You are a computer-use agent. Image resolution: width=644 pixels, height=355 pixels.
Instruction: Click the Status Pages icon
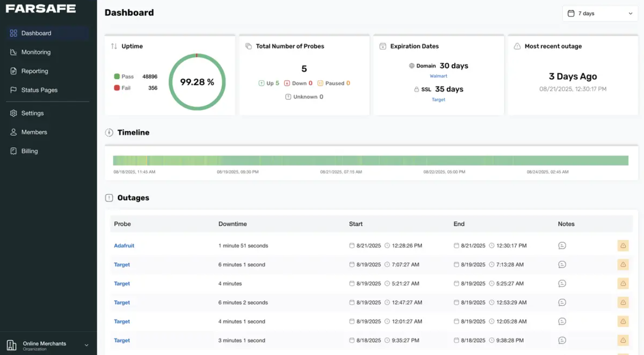pos(12,90)
